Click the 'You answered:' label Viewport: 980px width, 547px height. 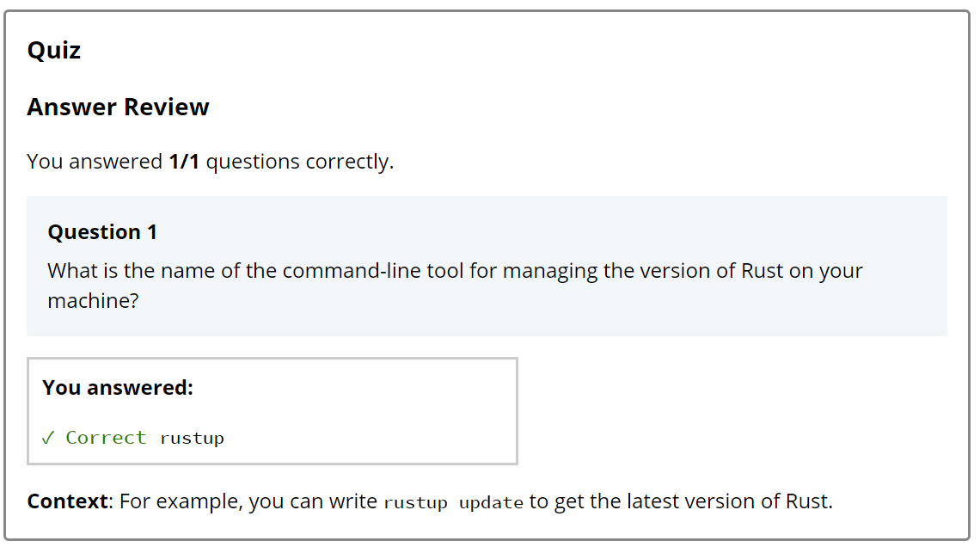(118, 388)
